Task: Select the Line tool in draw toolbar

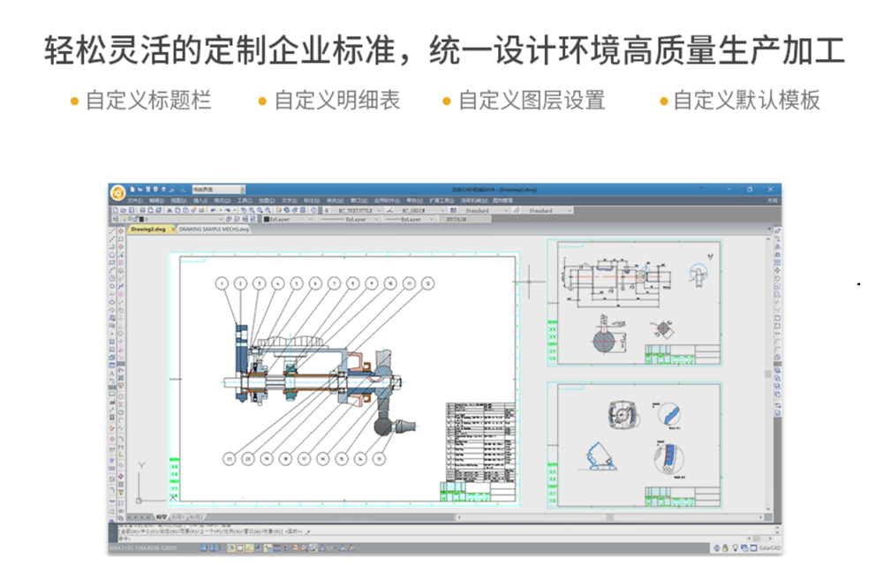Action: [x=112, y=230]
